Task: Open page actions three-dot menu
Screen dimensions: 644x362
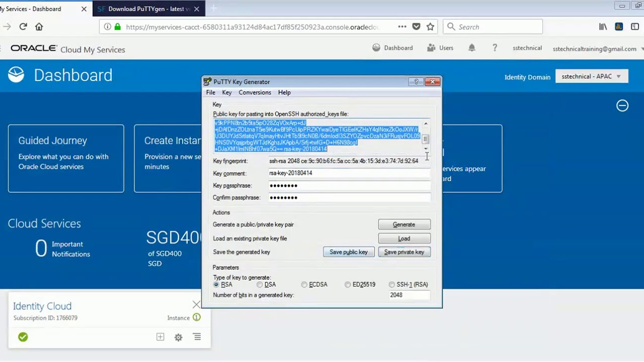Action: click(x=402, y=27)
